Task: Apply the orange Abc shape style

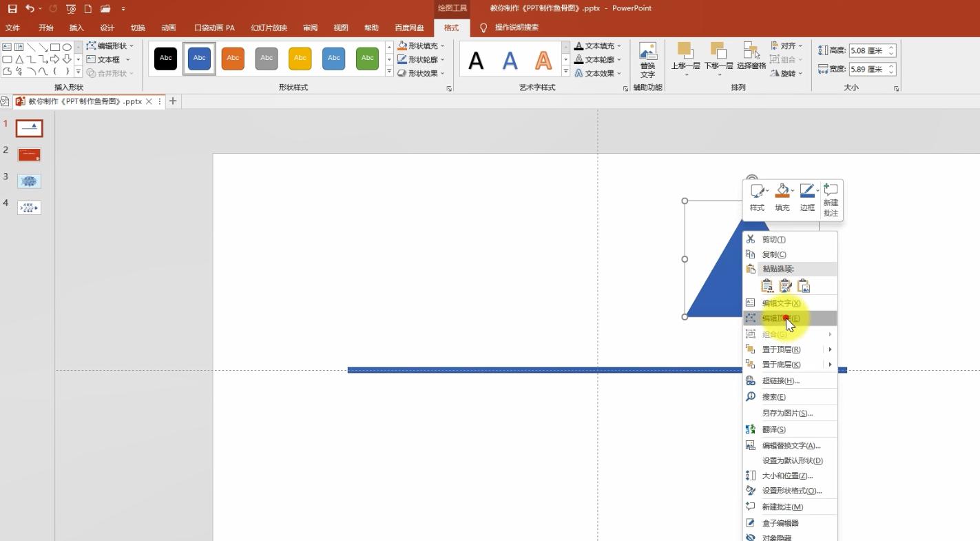Action: coord(233,59)
